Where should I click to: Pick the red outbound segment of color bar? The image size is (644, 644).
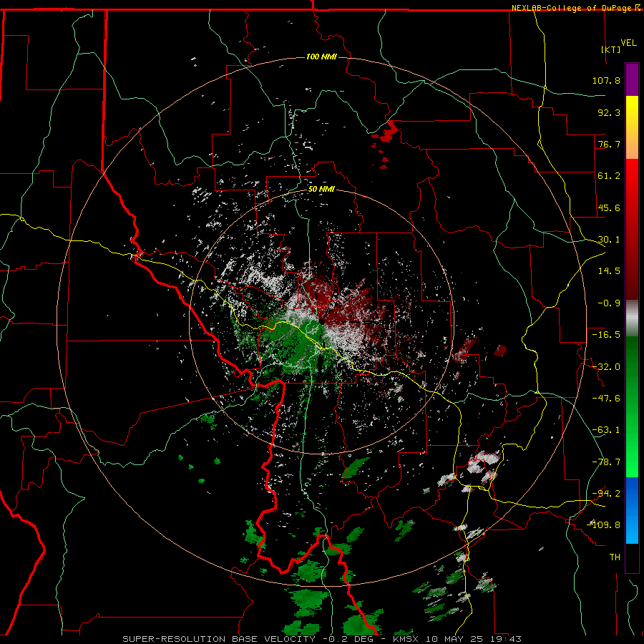tap(632, 229)
